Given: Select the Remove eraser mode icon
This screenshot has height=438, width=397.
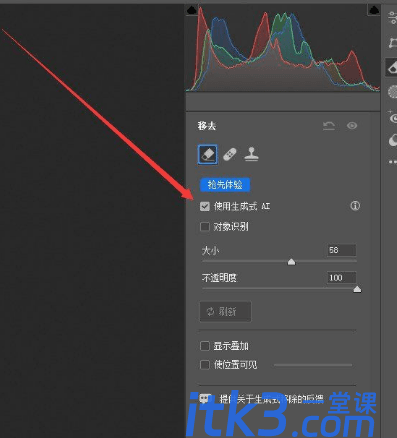Looking at the screenshot, I should 208,154.
